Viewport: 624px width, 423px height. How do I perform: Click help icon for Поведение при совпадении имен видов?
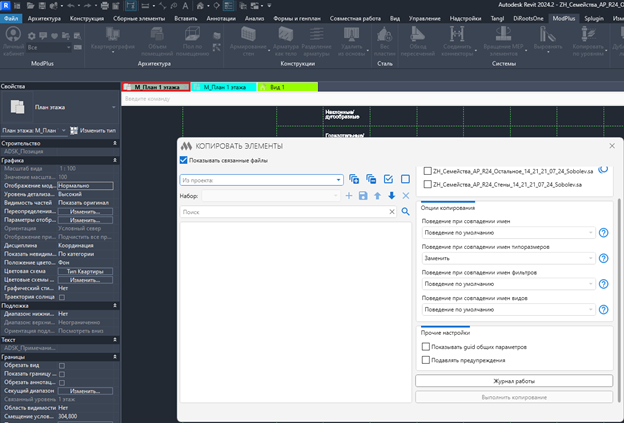coord(603,310)
